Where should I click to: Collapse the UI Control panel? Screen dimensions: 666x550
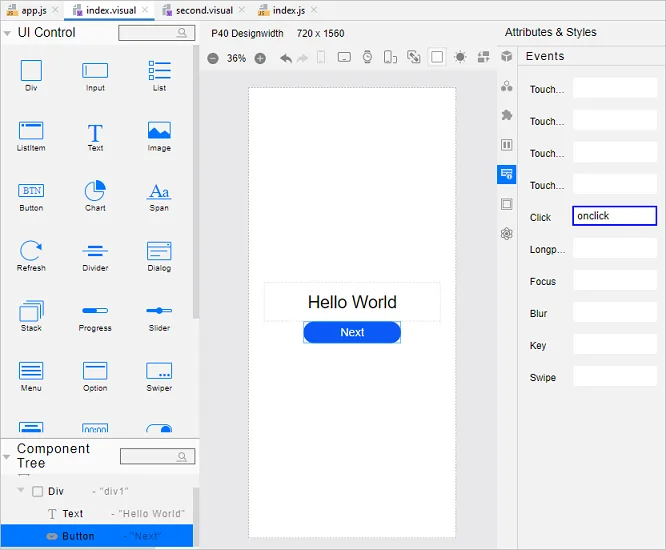pyautogui.click(x=7, y=33)
